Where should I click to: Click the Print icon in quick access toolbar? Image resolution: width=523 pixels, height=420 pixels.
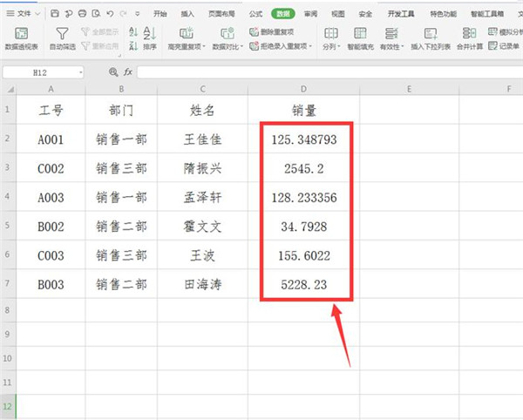81,14
